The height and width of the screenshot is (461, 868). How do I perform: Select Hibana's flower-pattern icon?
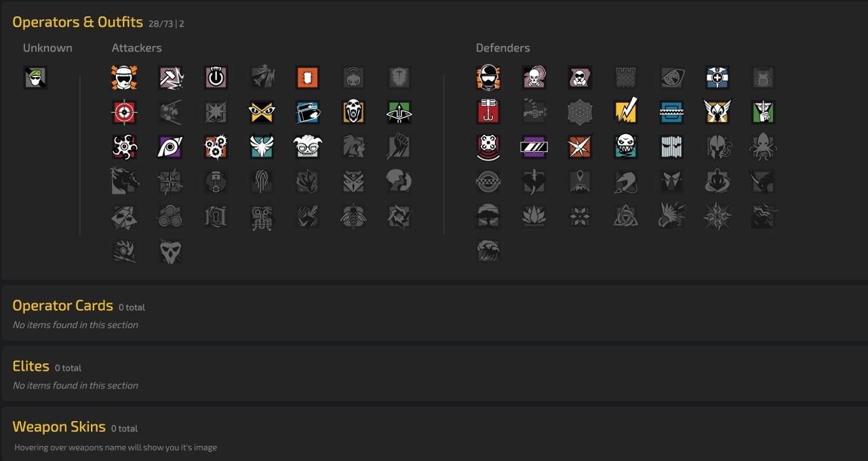(124, 147)
